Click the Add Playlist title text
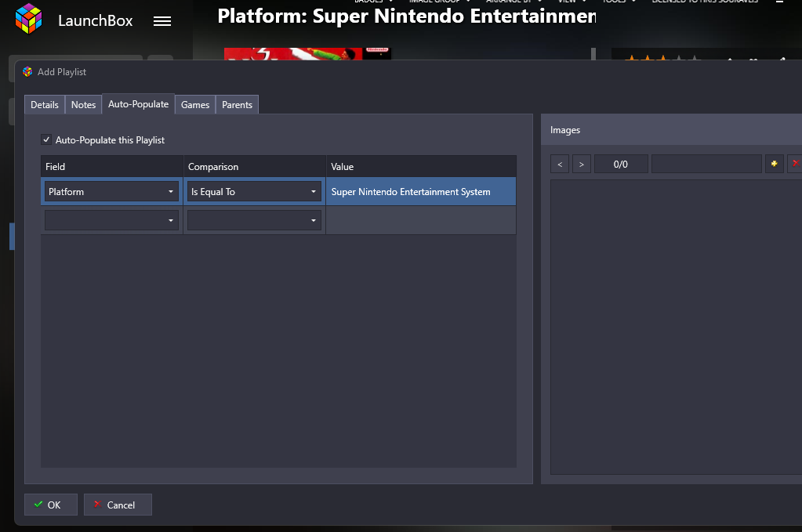The height and width of the screenshot is (532, 802). (62, 72)
